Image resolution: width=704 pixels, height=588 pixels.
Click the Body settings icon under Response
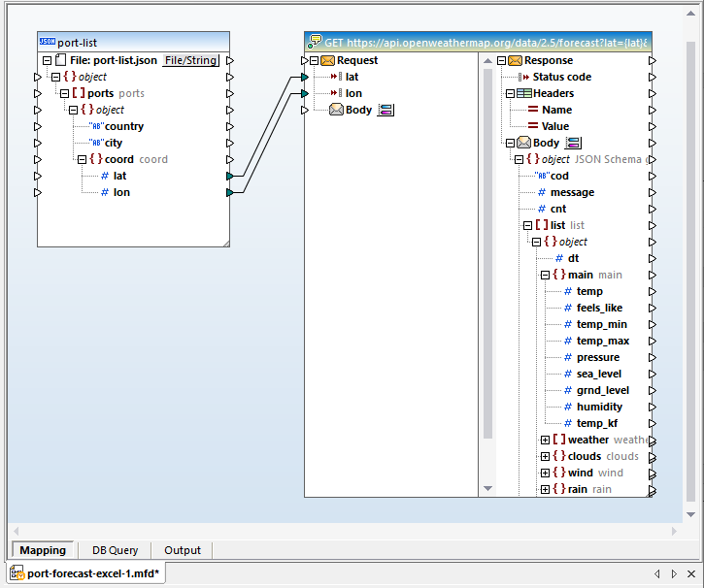click(573, 143)
